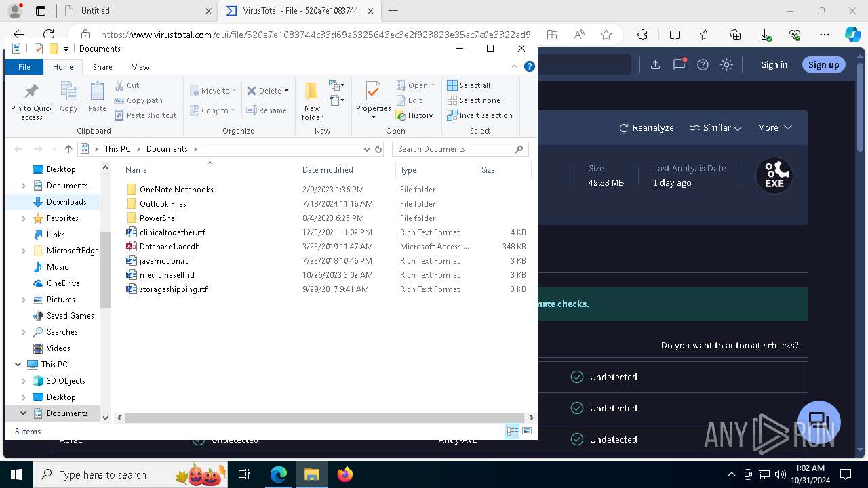Image resolution: width=868 pixels, height=488 pixels.
Task: Collapse the ribbon chevron
Action: pyautogui.click(x=515, y=66)
